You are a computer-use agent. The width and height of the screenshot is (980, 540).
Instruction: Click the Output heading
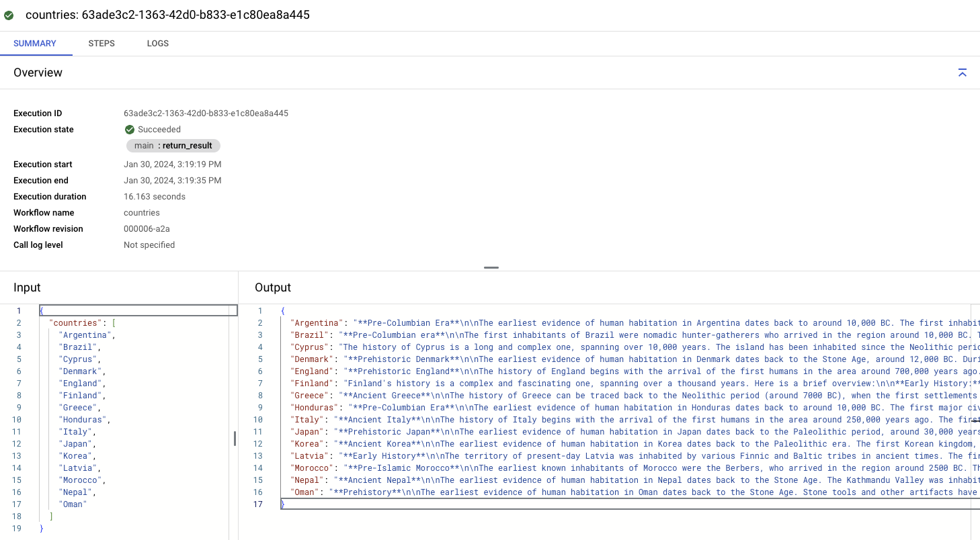pyautogui.click(x=273, y=287)
